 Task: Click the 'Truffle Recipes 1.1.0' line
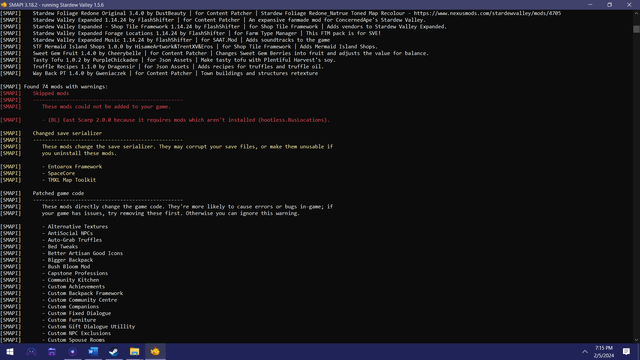[x=178, y=67]
